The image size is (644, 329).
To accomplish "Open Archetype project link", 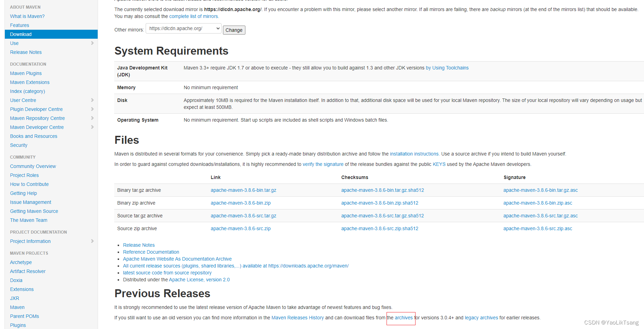I will pyautogui.click(x=21, y=262).
